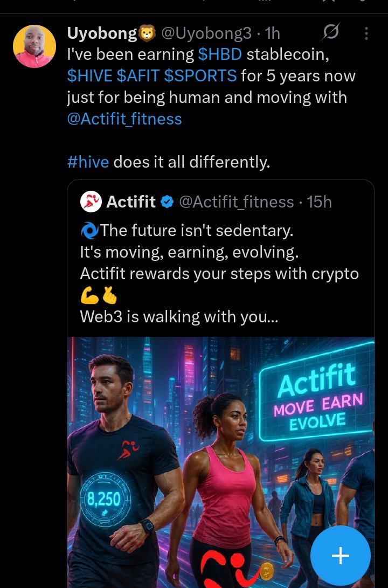Tap the 15h timestamp on quoted tweet
Image resolution: width=388 pixels, height=588 pixels.
[x=320, y=202]
